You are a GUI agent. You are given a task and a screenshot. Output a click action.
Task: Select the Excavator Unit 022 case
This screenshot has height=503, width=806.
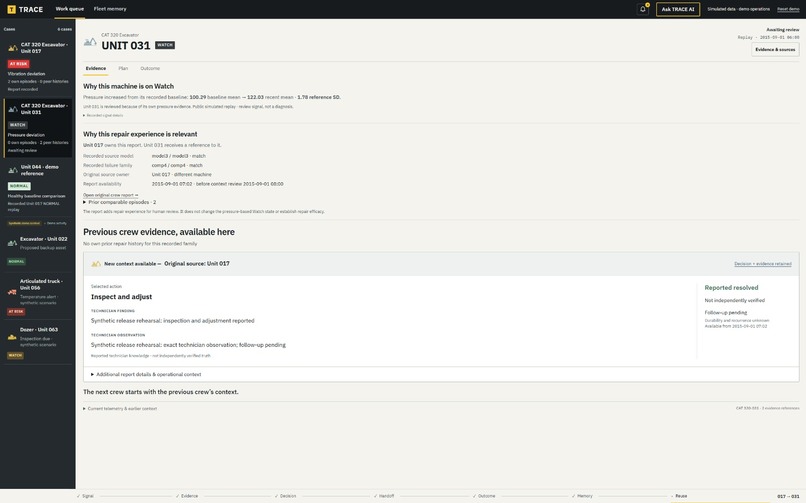[x=38, y=251]
